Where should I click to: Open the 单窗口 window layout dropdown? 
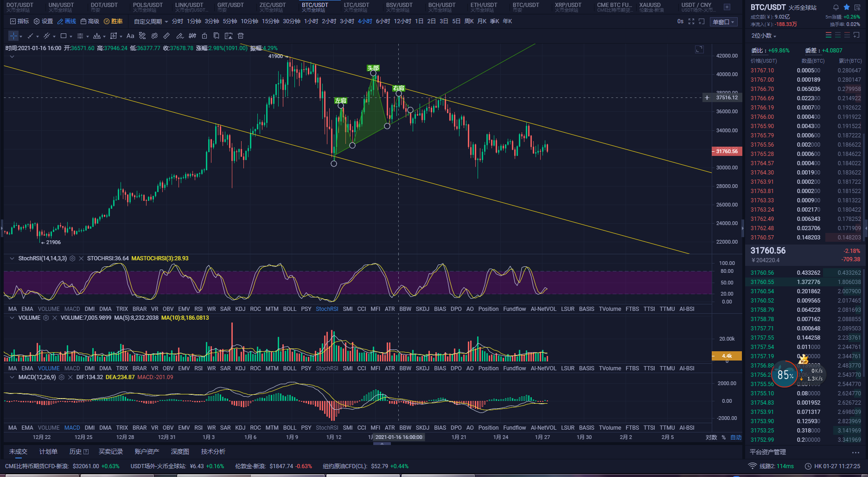click(723, 22)
